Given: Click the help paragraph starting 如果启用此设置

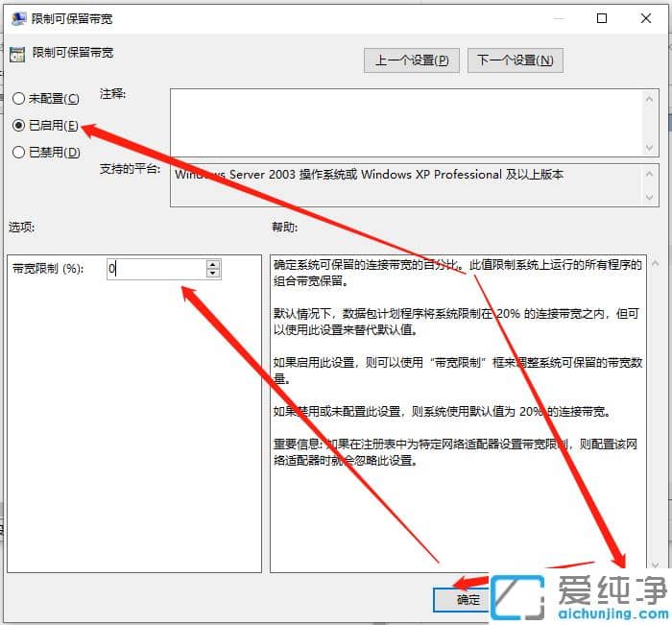Looking at the screenshot, I should click(458, 371).
